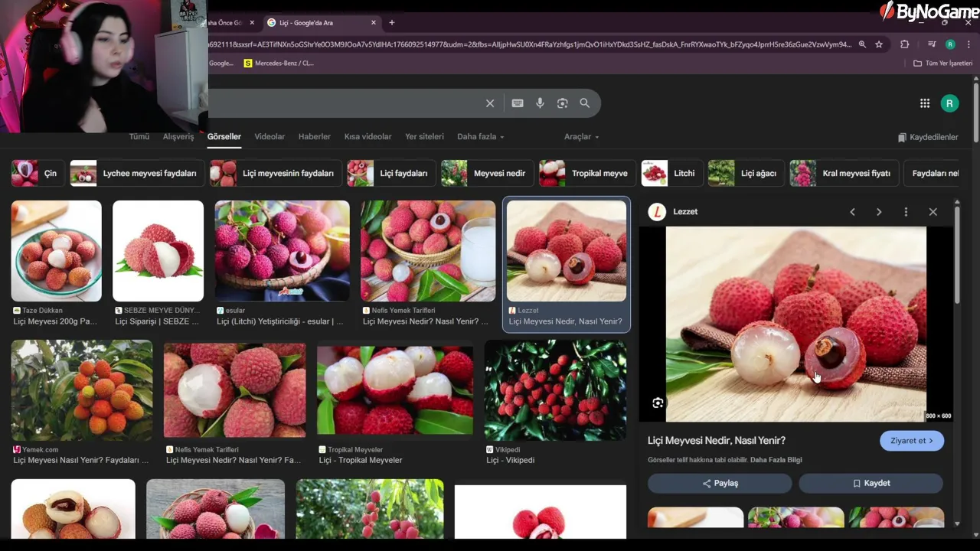The image size is (980, 551).
Task: Select the Litchi chip
Action: 671,174
